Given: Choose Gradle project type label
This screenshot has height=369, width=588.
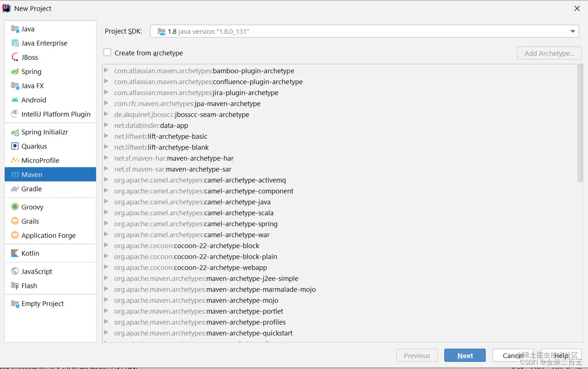Looking at the screenshot, I should pyautogui.click(x=31, y=189).
